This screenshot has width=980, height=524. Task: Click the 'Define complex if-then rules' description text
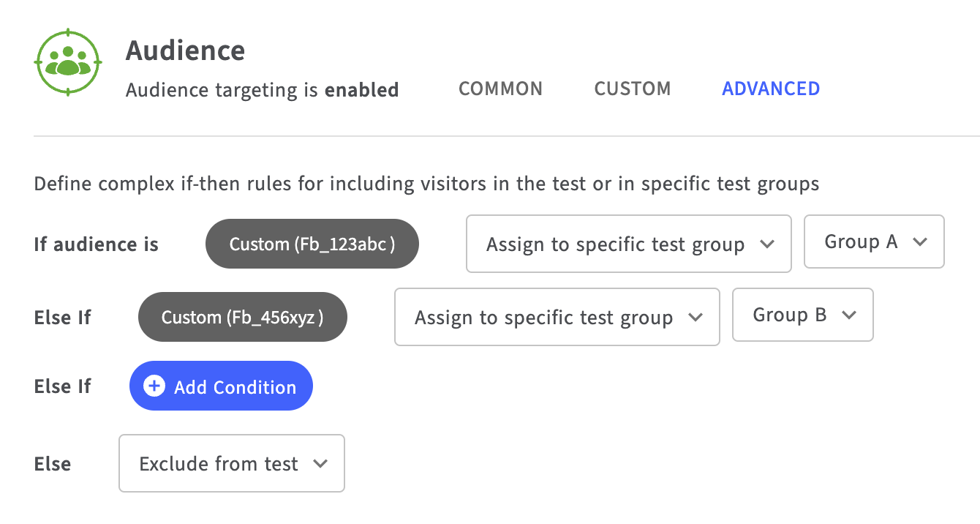(426, 183)
